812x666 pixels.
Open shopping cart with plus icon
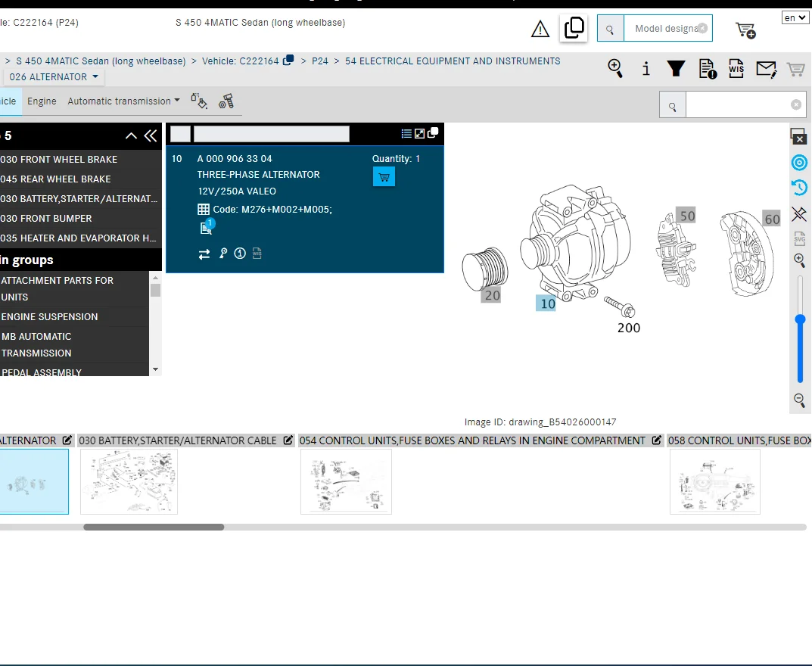745,30
